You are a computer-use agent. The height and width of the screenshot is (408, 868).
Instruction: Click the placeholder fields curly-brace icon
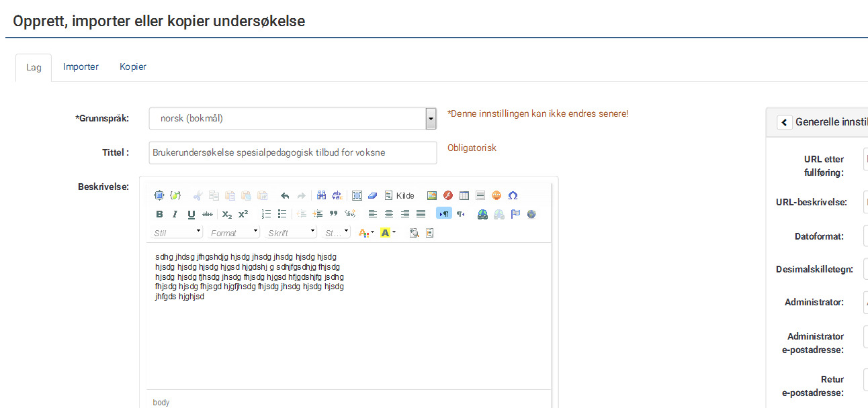point(175,196)
